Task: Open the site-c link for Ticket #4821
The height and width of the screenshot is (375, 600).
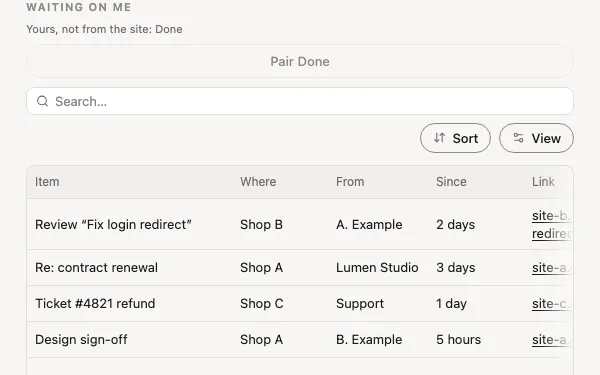Action: click(x=551, y=304)
